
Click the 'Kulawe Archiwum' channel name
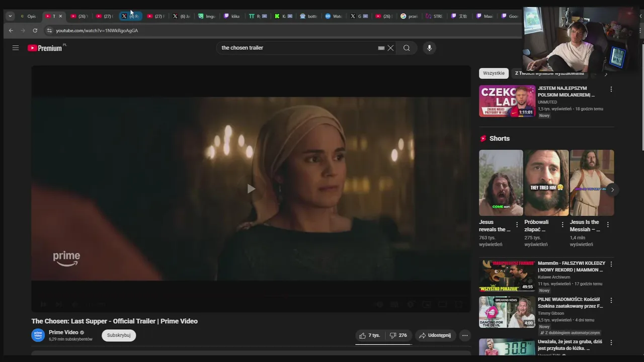[x=554, y=277]
